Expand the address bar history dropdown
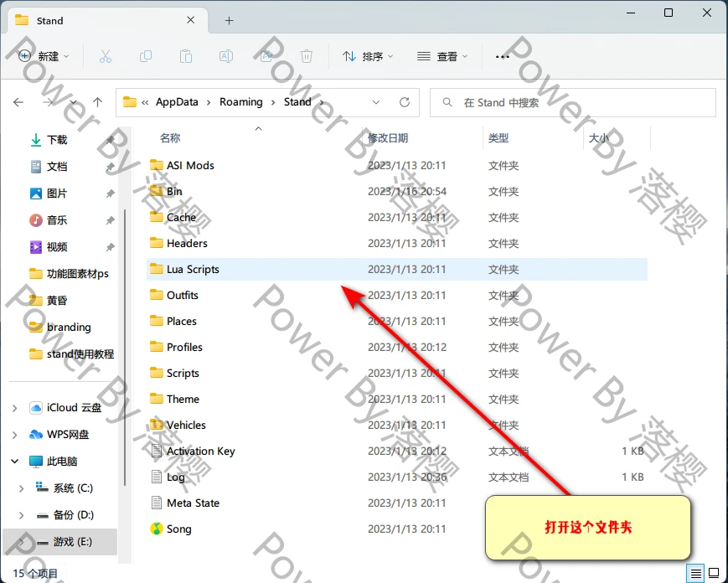728x583 pixels. (376, 102)
